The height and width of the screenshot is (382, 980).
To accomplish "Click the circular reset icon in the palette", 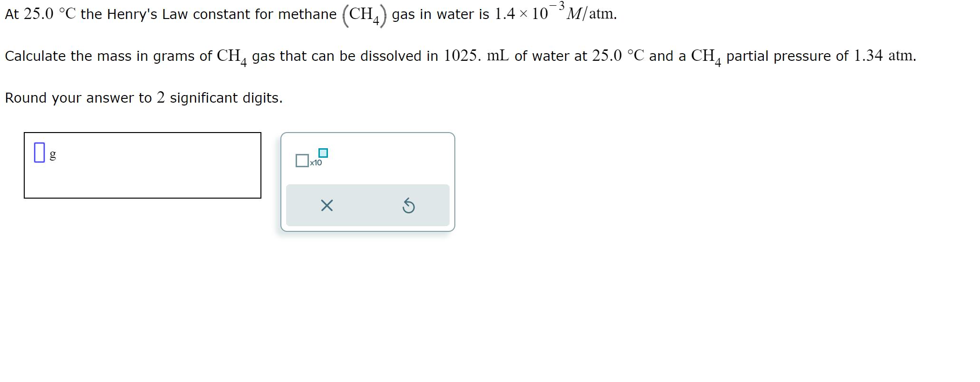I will 408,205.
